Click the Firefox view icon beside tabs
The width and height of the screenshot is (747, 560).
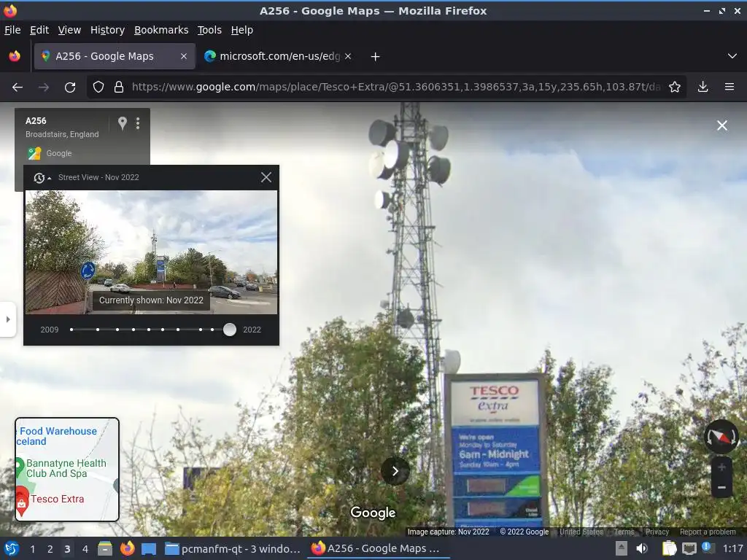(x=15, y=56)
